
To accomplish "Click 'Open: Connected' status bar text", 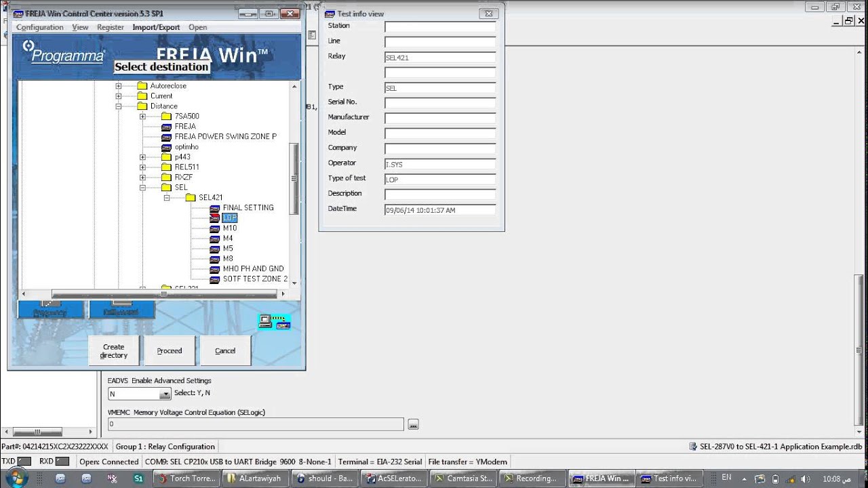I will [108, 462].
